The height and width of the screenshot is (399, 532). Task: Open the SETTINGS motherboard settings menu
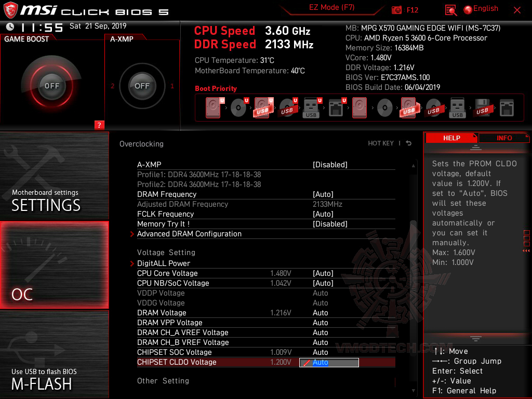54,176
